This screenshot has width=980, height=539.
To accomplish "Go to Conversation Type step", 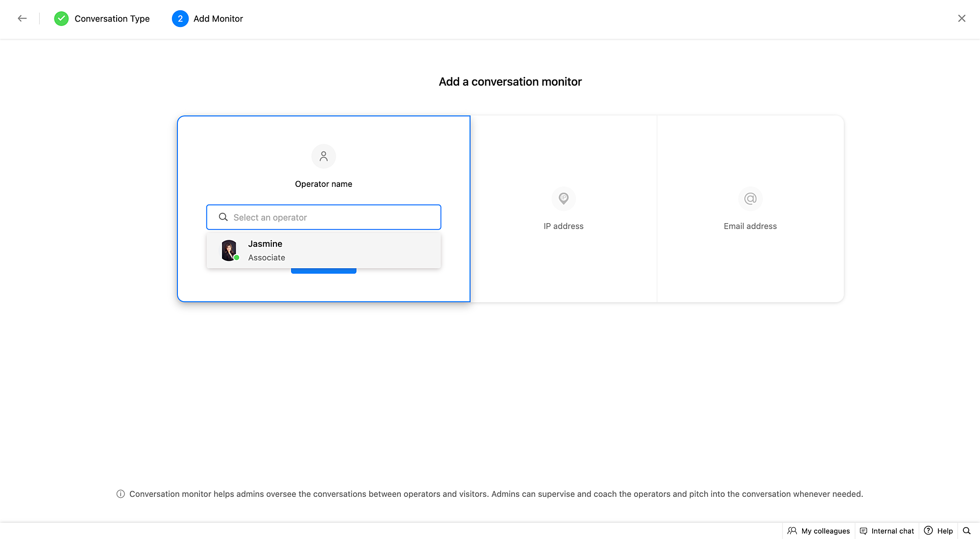I will tap(112, 19).
